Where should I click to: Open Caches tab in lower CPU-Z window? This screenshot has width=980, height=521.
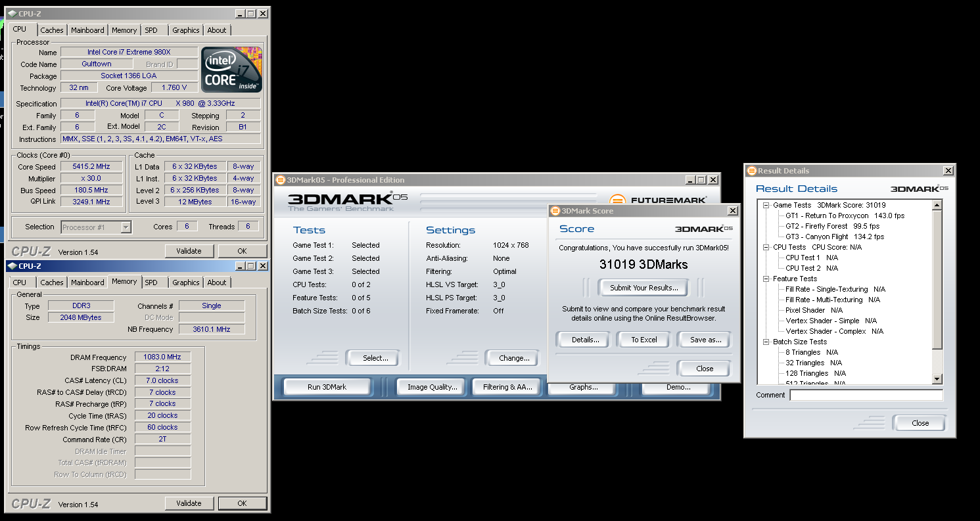(52, 283)
